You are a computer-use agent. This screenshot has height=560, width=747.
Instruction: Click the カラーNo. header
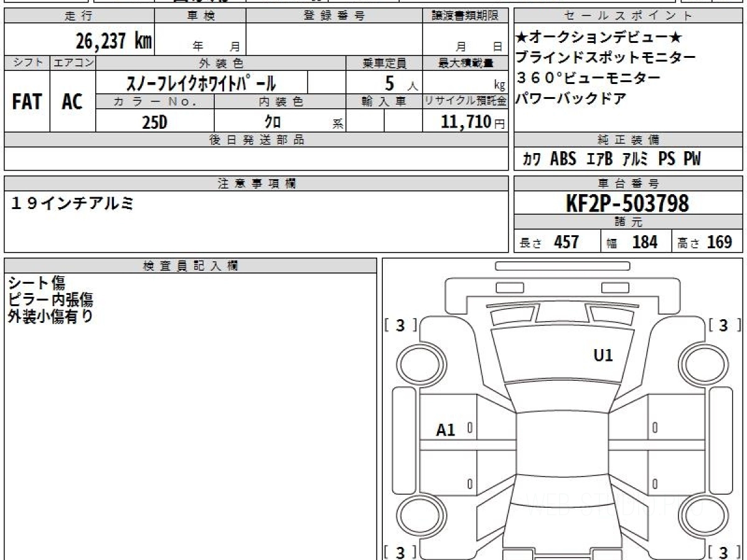point(156,101)
